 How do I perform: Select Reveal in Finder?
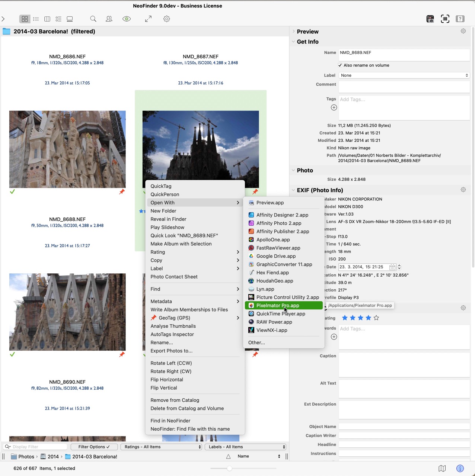pos(195,219)
